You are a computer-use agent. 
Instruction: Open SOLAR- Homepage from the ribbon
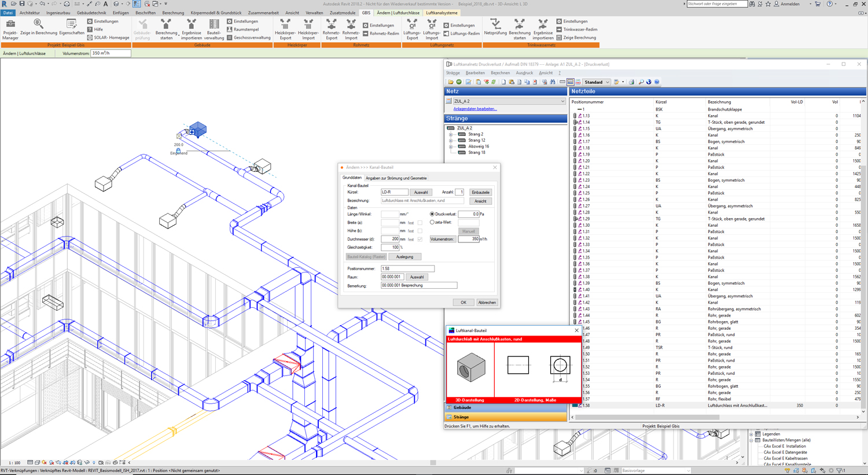108,38
